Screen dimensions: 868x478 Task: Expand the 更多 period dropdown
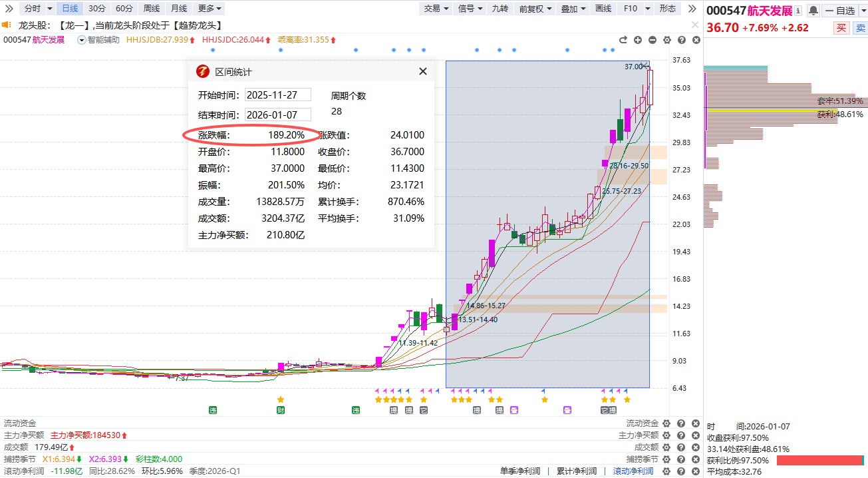[x=210, y=9]
